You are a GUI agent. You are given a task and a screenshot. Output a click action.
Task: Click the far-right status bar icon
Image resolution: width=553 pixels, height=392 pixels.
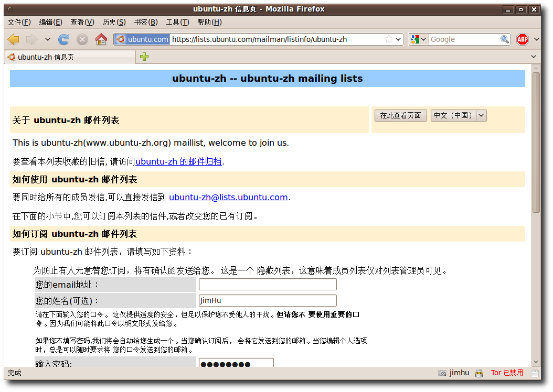click(535, 373)
